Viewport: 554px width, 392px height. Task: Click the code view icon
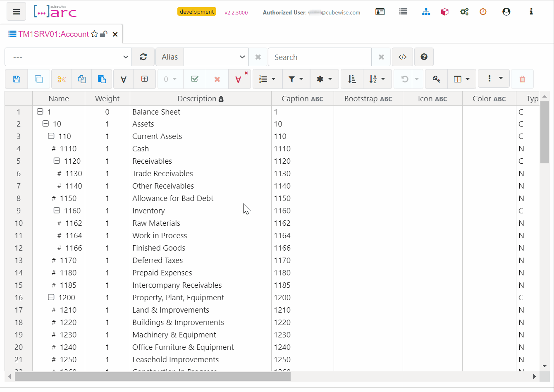403,57
